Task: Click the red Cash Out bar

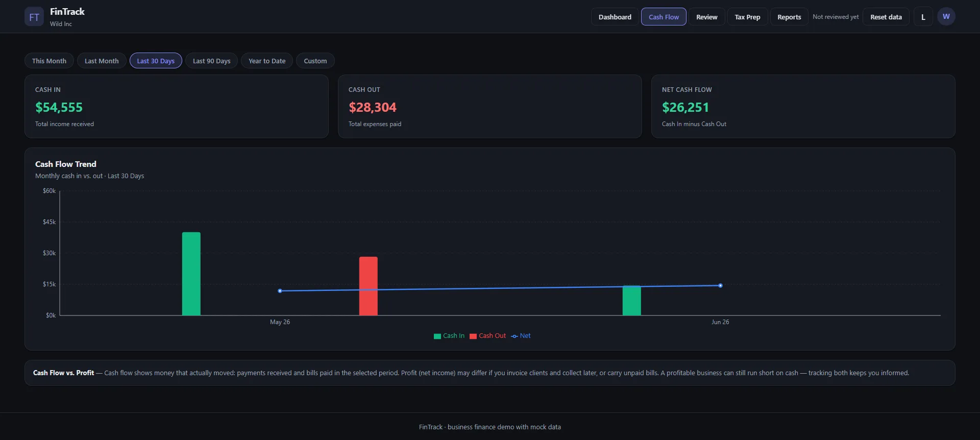Action: coord(368,286)
